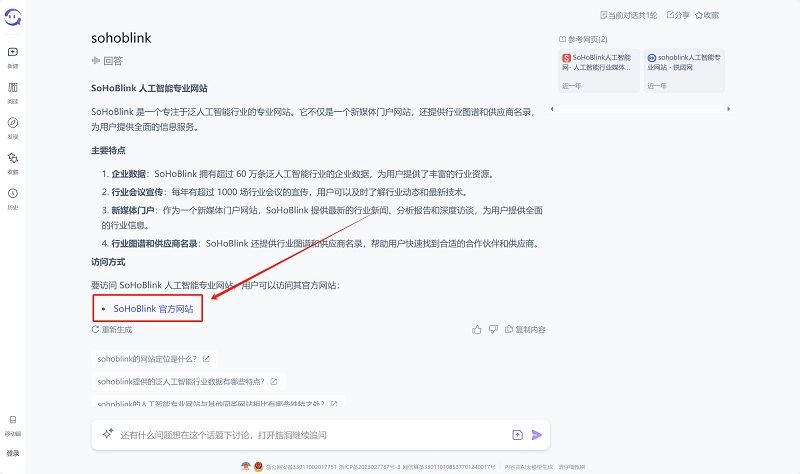
Task: Open 历史 history clock icon
Action: pos(13,193)
